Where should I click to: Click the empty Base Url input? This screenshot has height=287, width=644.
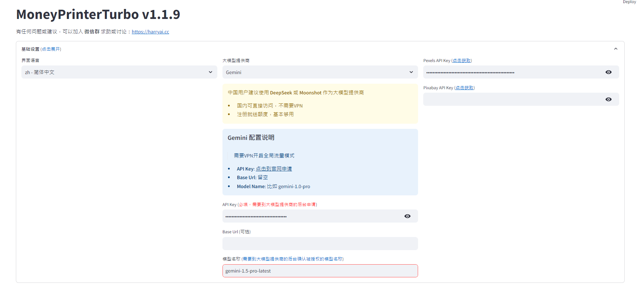pos(320,244)
